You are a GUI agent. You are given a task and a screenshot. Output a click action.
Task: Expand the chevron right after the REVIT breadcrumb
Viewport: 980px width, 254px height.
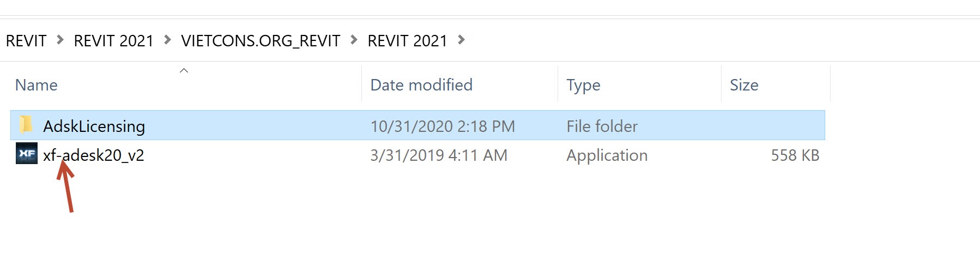[60, 40]
